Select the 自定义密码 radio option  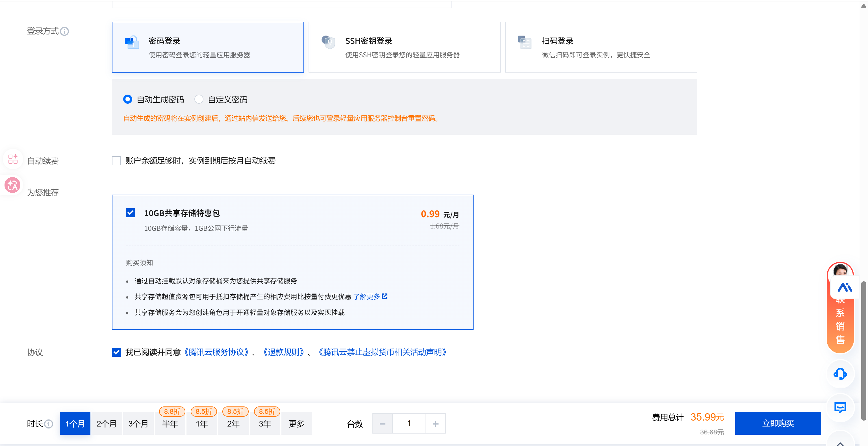tap(199, 99)
